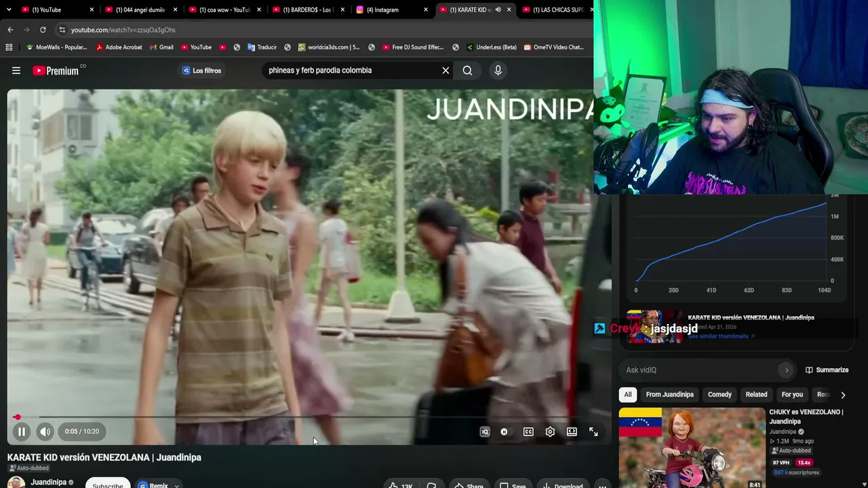
Task: Switch to 'LAS CHICAS SUPE' tab
Action: pos(557,10)
